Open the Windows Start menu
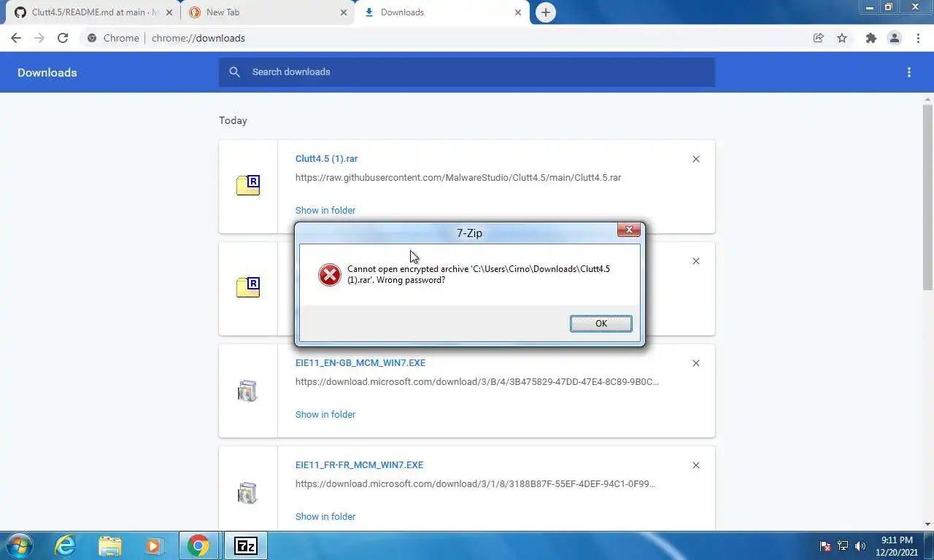Image resolution: width=934 pixels, height=560 pixels. point(20,545)
